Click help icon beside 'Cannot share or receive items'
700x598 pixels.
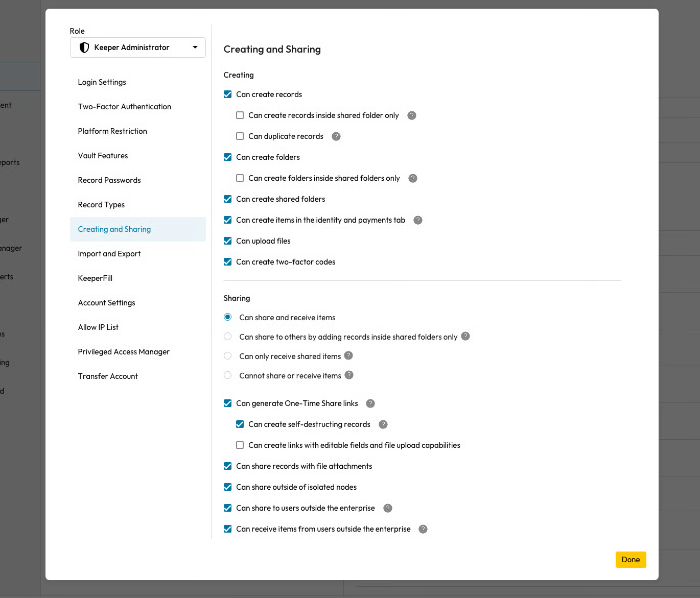pyautogui.click(x=349, y=375)
